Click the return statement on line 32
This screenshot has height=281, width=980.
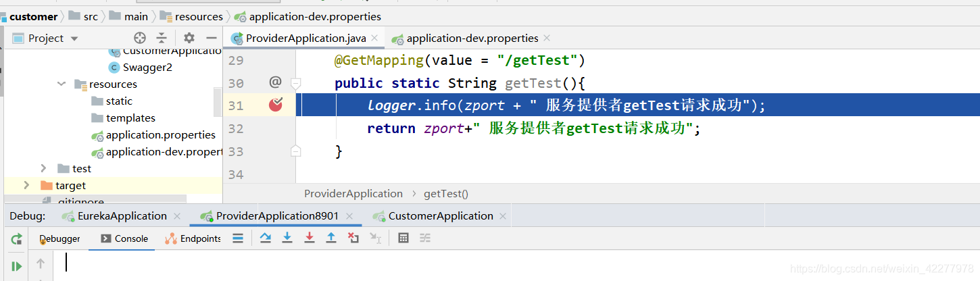point(534,128)
